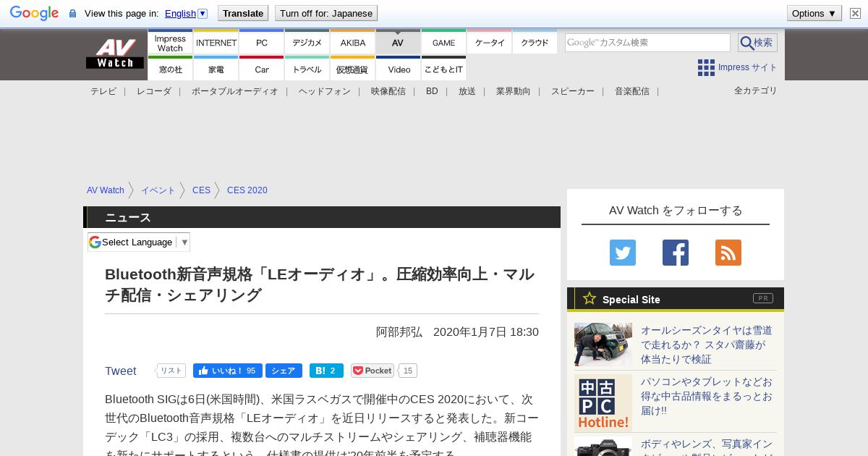Open the こどもとIT tab
The width and height of the screenshot is (868, 456).
coord(444,69)
